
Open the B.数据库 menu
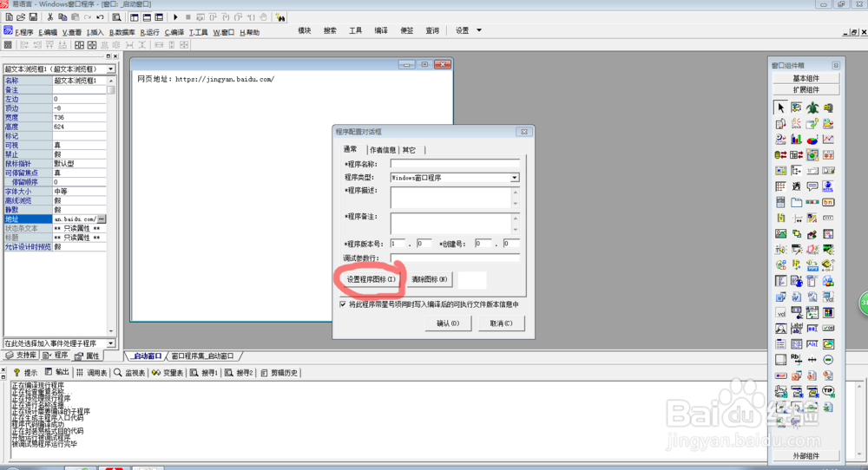(x=122, y=32)
